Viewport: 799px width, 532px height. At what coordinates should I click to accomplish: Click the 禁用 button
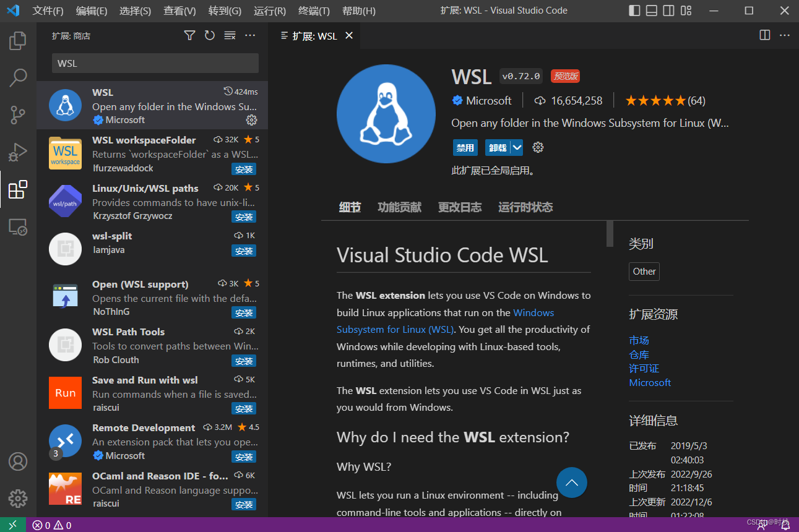click(x=465, y=147)
